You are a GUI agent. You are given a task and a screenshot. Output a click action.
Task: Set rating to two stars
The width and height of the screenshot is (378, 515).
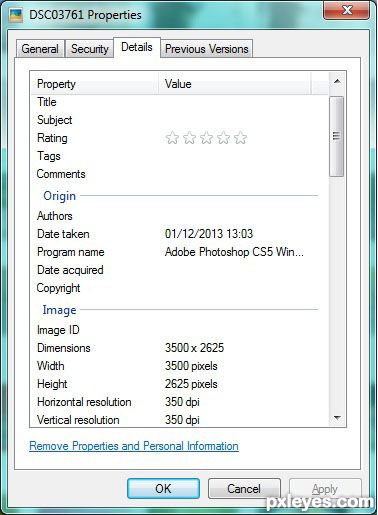coord(189,138)
